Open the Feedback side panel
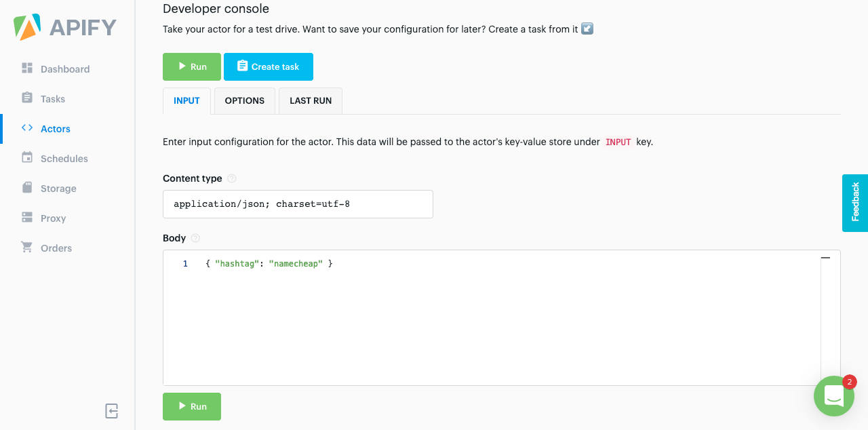The width and height of the screenshot is (868, 430). pyautogui.click(x=855, y=203)
